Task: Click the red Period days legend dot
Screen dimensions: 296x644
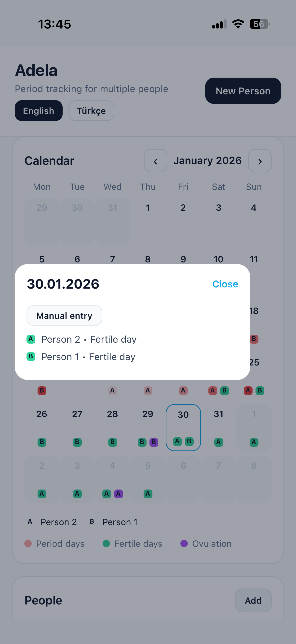Action: click(x=28, y=544)
